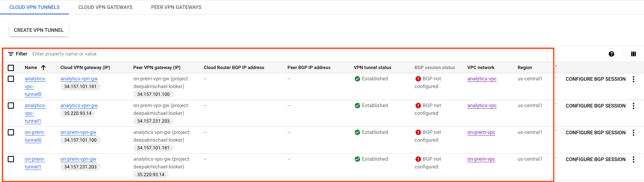This screenshot has width=644, height=182.
Task: Open the column display options icon
Action: [634, 54]
